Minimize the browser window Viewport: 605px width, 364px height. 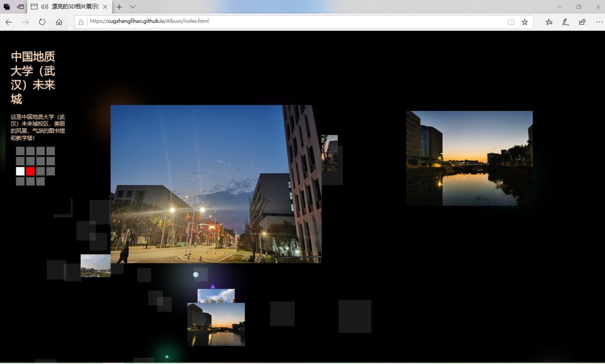pos(559,7)
